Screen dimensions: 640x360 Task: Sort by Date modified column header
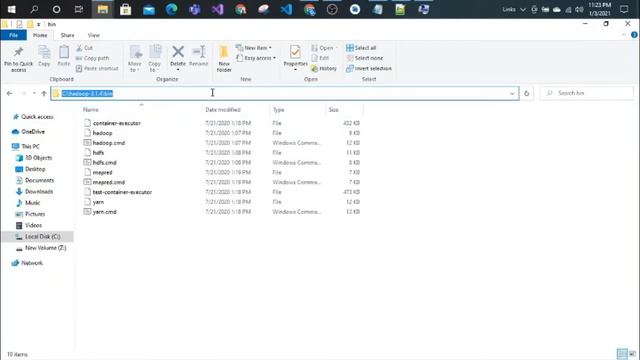click(223, 110)
